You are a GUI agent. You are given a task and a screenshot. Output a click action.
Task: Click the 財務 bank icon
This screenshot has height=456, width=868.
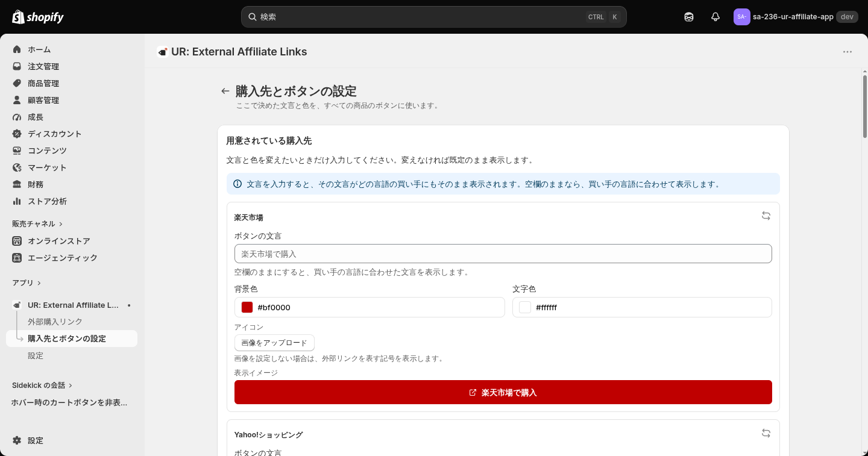[x=17, y=184]
